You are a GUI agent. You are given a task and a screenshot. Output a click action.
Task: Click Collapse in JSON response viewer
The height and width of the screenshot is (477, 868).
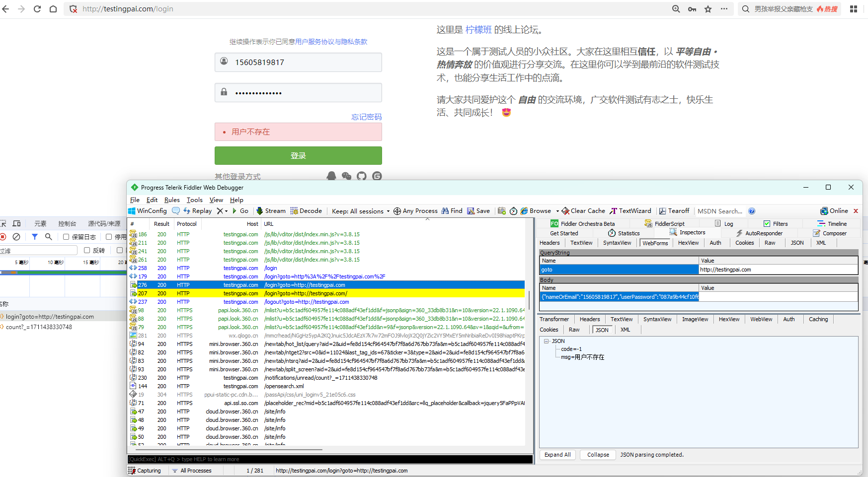pyautogui.click(x=598, y=455)
